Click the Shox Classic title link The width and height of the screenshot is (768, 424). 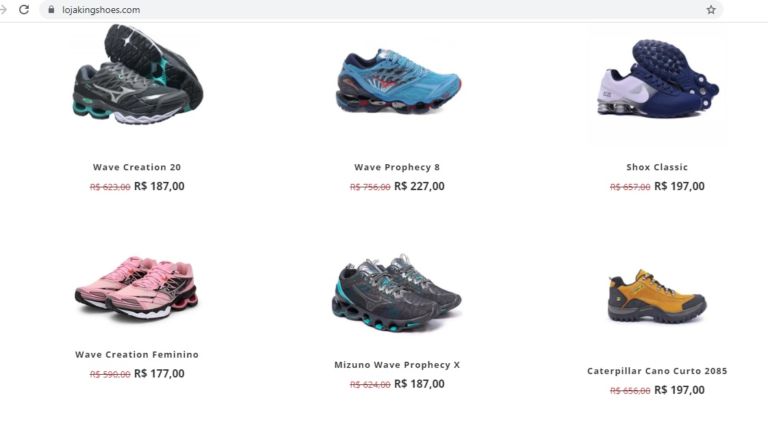point(657,167)
